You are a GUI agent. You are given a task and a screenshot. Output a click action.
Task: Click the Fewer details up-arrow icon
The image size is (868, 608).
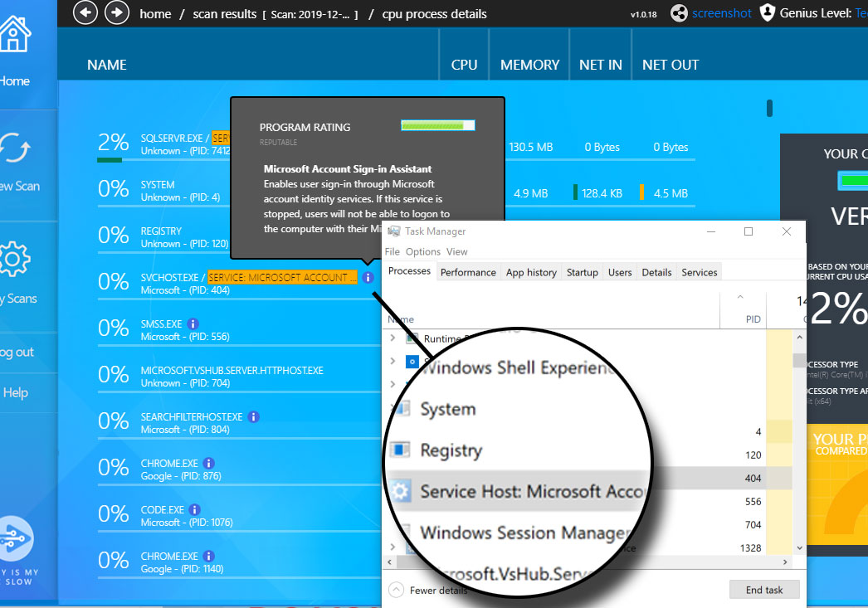[x=396, y=590]
